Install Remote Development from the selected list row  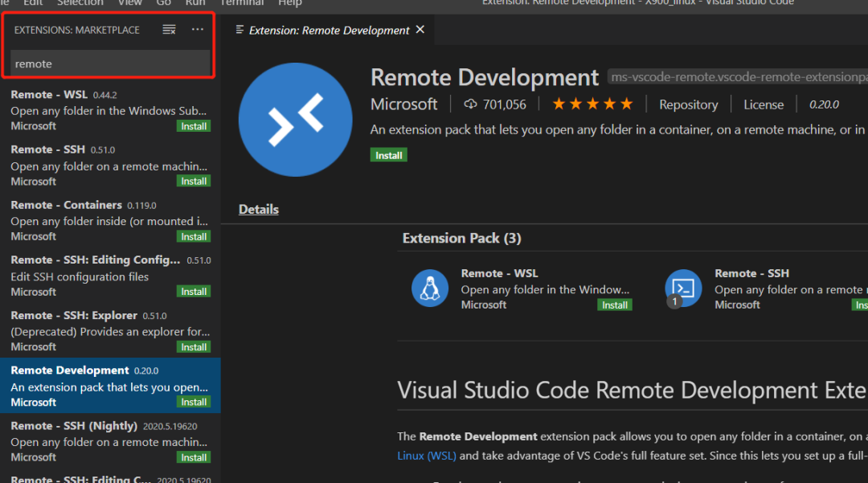(194, 402)
